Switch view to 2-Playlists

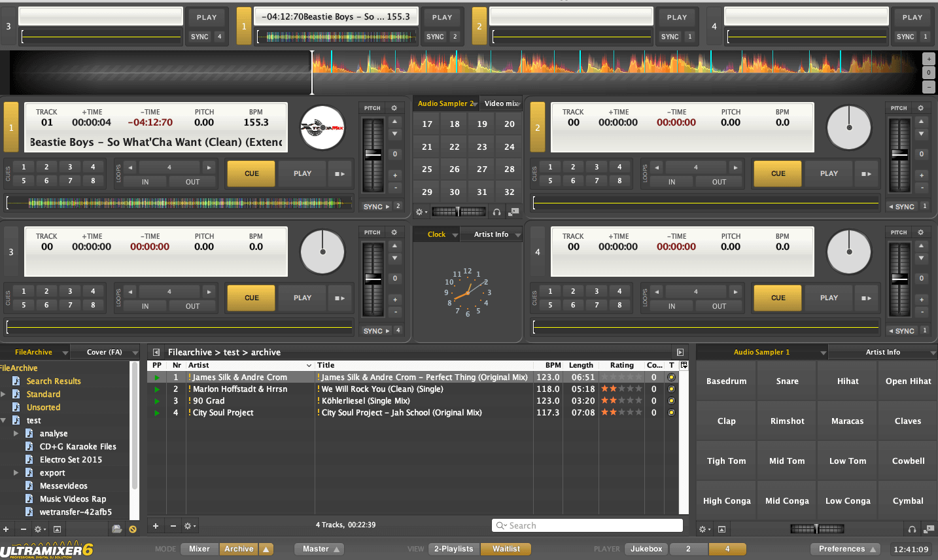click(453, 549)
